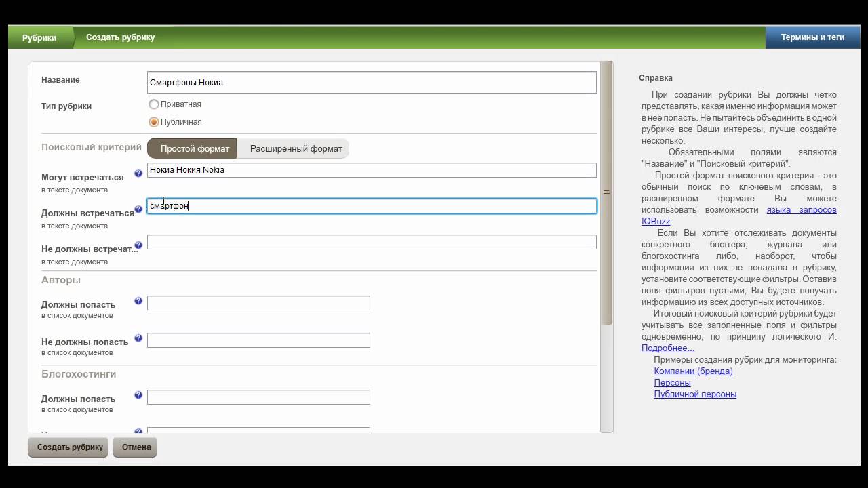Click the "Справка" heading text
Screen dimensions: 868x488
[x=656, y=78]
